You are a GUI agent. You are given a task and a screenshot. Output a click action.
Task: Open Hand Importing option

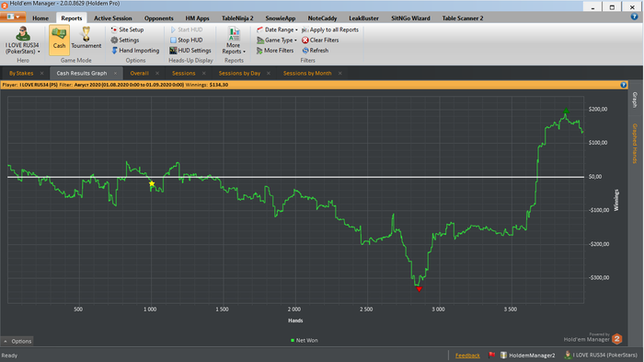point(135,50)
